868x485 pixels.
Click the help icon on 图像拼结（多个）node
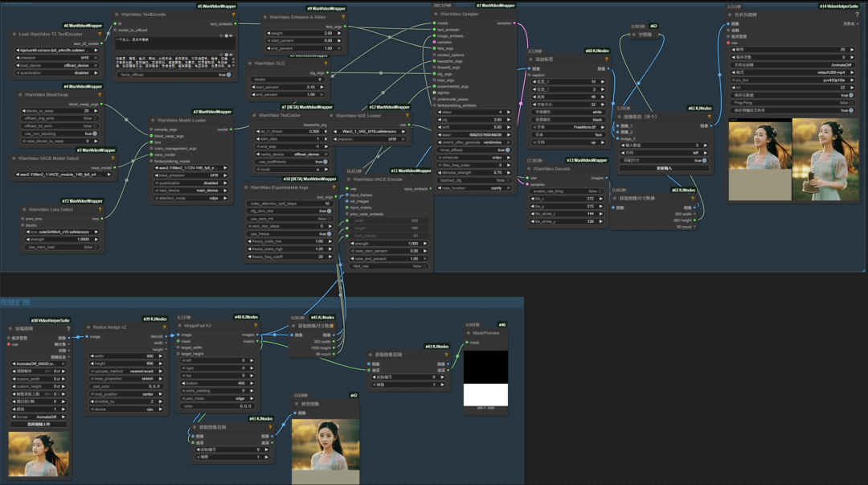(x=710, y=116)
